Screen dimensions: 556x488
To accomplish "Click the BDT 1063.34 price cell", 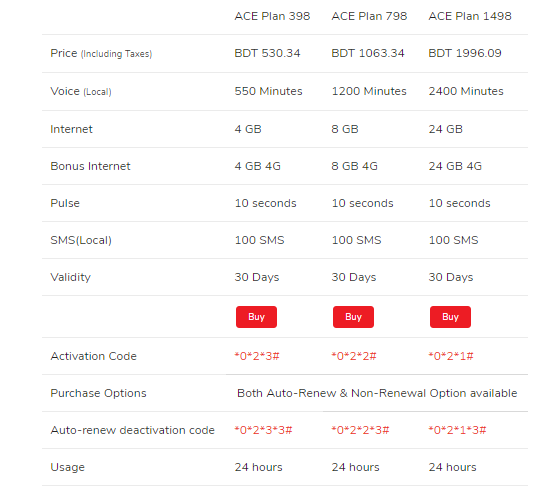I will click(368, 53).
